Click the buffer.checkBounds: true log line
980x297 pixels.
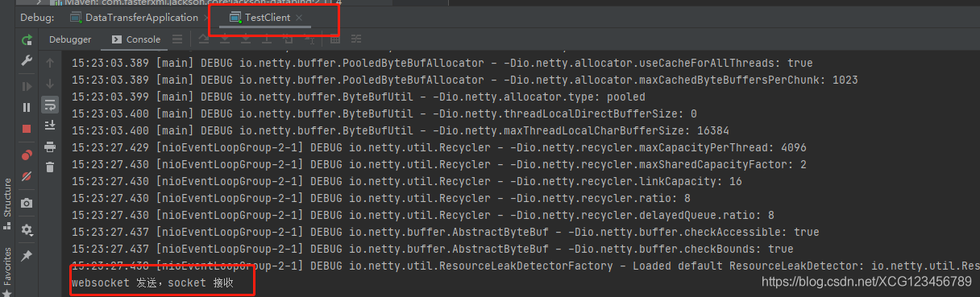coord(432,249)
